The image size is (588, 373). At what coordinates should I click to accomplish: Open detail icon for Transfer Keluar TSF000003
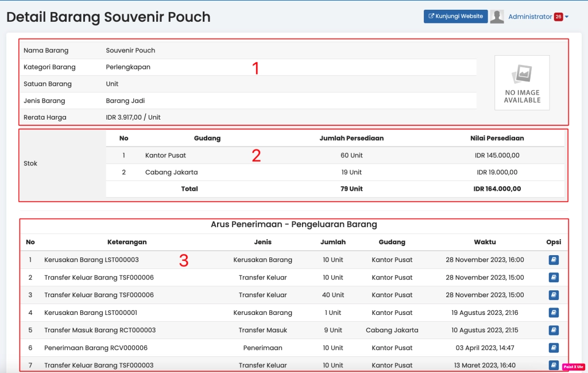point(554,365)
